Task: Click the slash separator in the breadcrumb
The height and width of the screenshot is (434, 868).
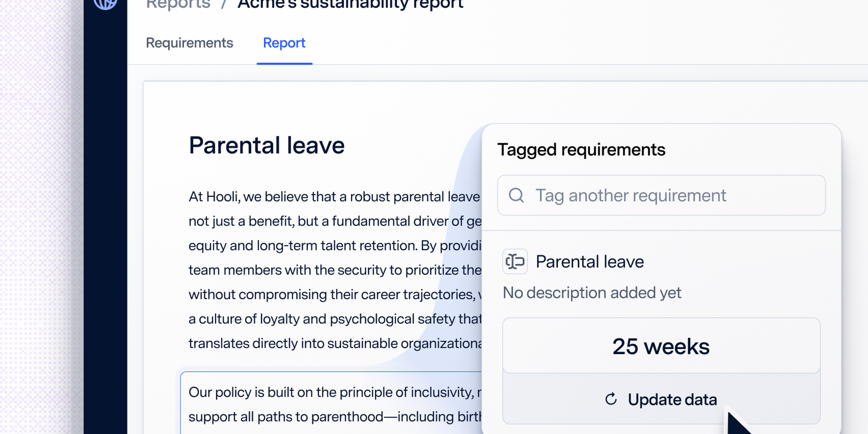Action: click(x=223, y=5)
